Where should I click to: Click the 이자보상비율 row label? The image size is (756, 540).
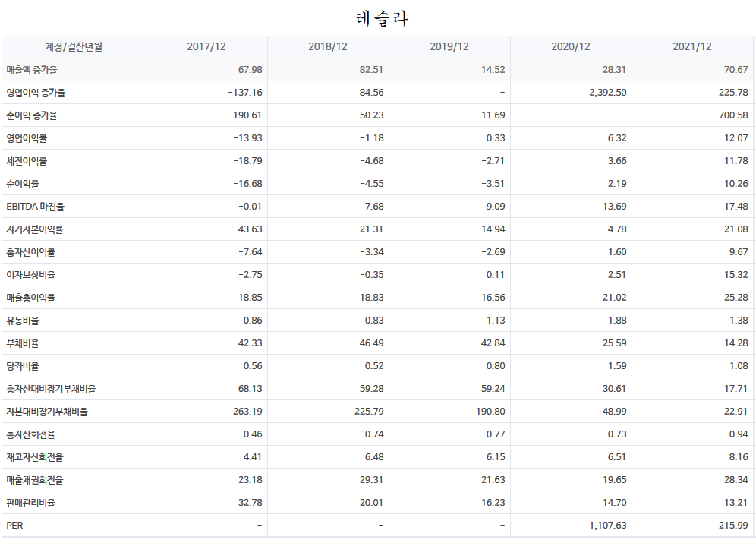[x=31, y=275]
